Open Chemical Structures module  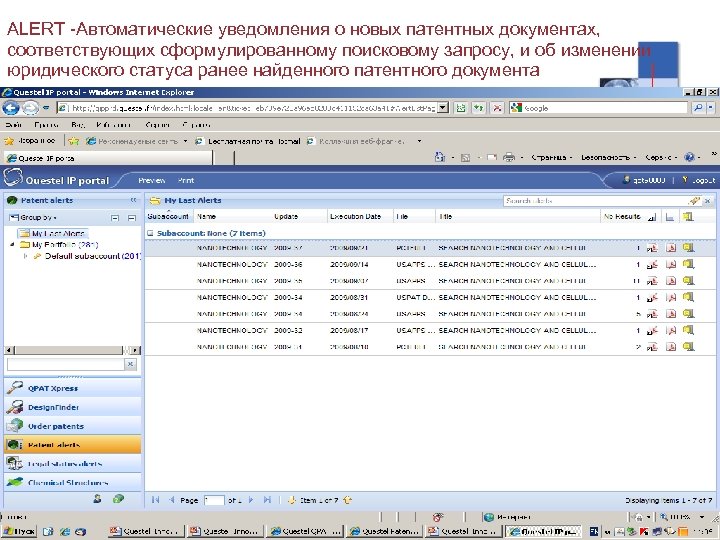click(72, 482)
